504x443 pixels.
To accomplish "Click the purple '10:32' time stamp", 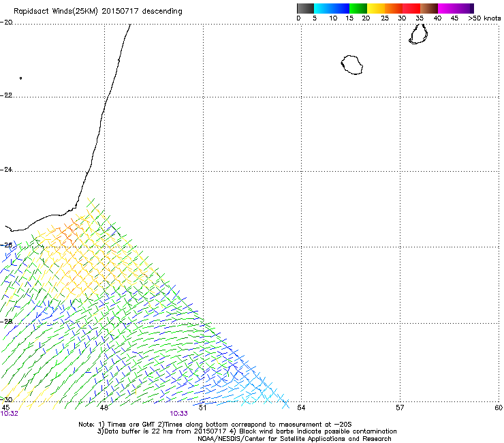I will (x=10, y=414).
